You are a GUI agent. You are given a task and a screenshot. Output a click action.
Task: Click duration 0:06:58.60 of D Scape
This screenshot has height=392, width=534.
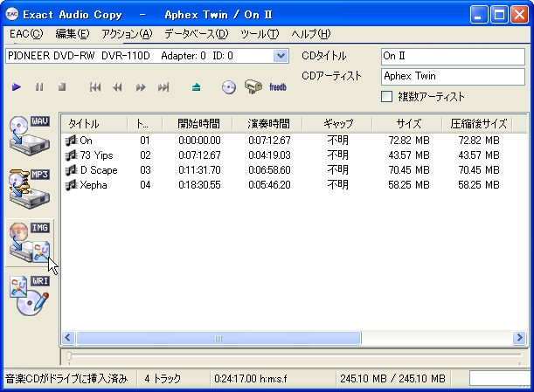269,169
